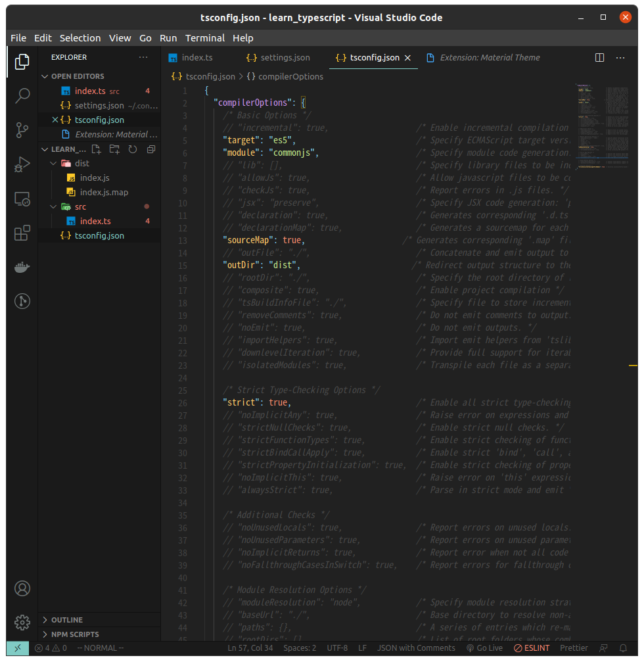This screenshot has width=644, height=662.
Task: Collapse all folders in explorer
Action: click(150, 149)
